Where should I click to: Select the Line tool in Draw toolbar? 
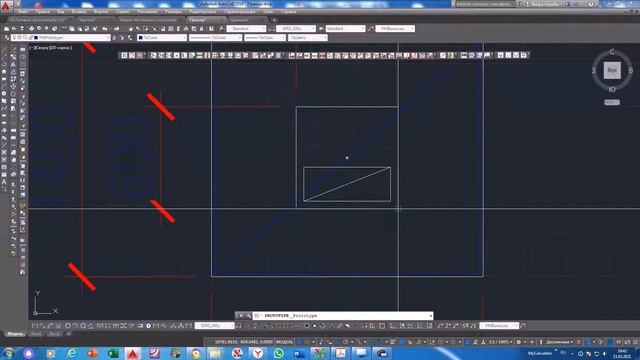4,49
